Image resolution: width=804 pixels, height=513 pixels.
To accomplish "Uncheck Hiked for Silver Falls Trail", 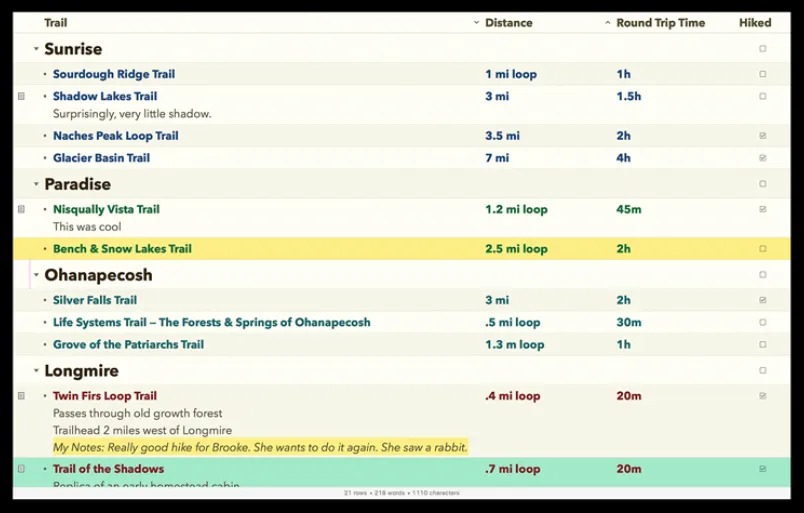I will (762, 300).
